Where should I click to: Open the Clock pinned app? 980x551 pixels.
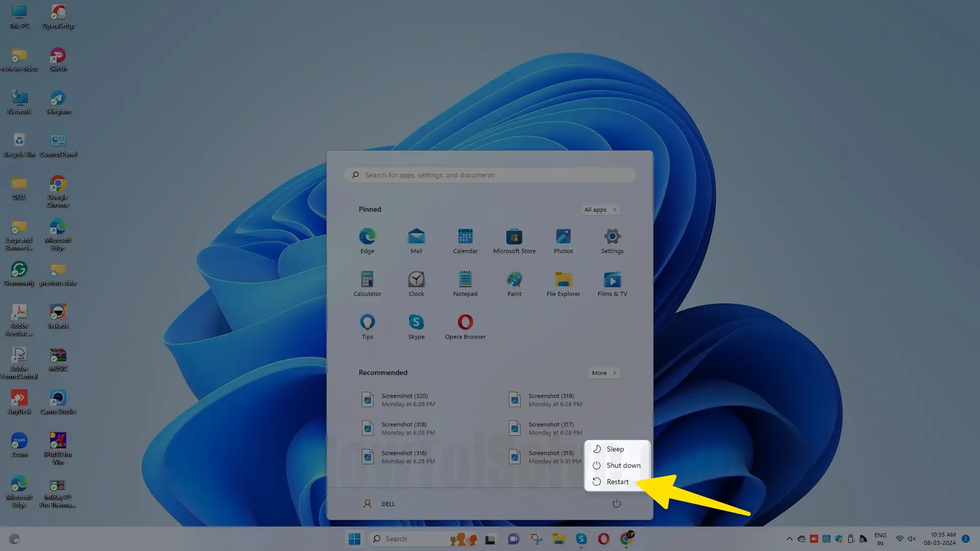[x=416, y=284]
